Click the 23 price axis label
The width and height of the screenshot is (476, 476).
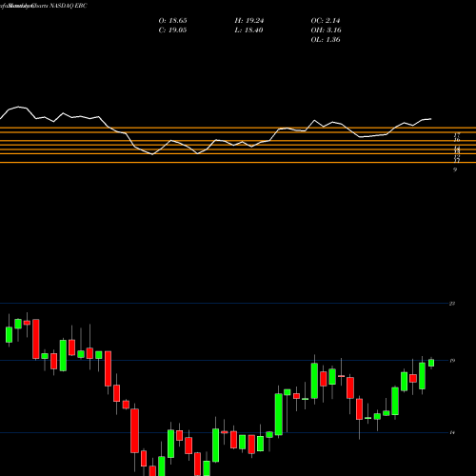coord(452,304)
